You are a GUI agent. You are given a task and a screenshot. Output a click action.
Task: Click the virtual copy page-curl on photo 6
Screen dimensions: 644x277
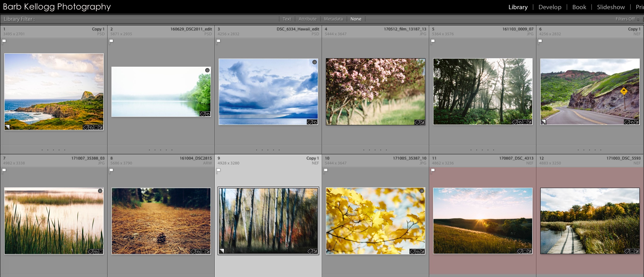point(543,122)
